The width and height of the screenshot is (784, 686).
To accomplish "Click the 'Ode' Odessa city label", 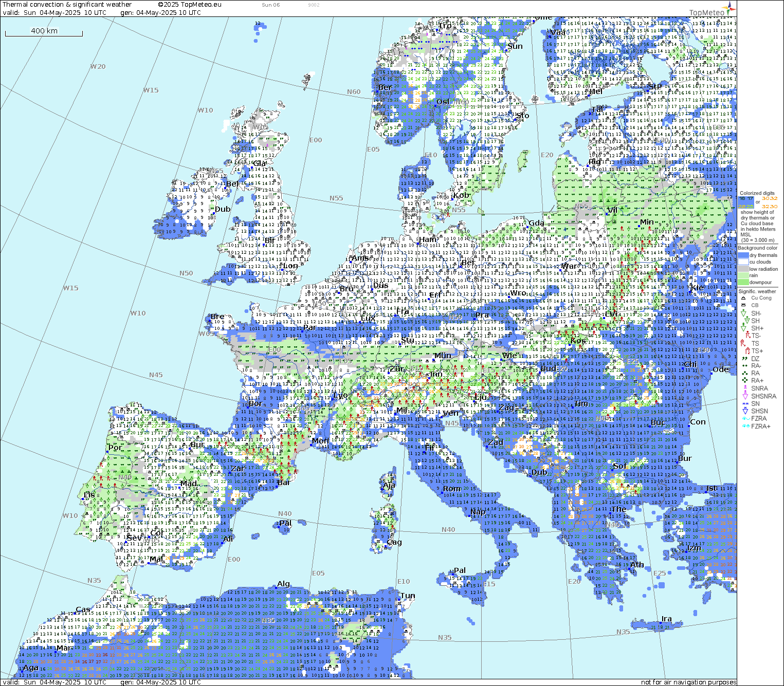I will pos(721,369).
